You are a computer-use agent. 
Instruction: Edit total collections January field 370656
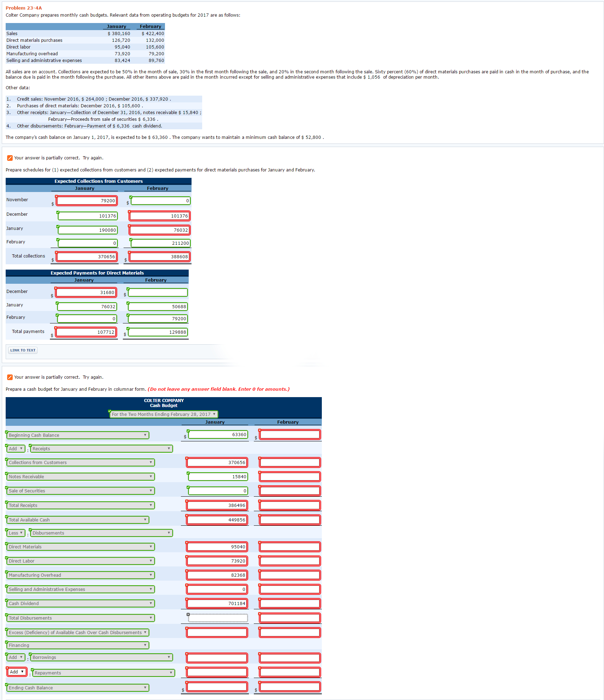point(86,256)
